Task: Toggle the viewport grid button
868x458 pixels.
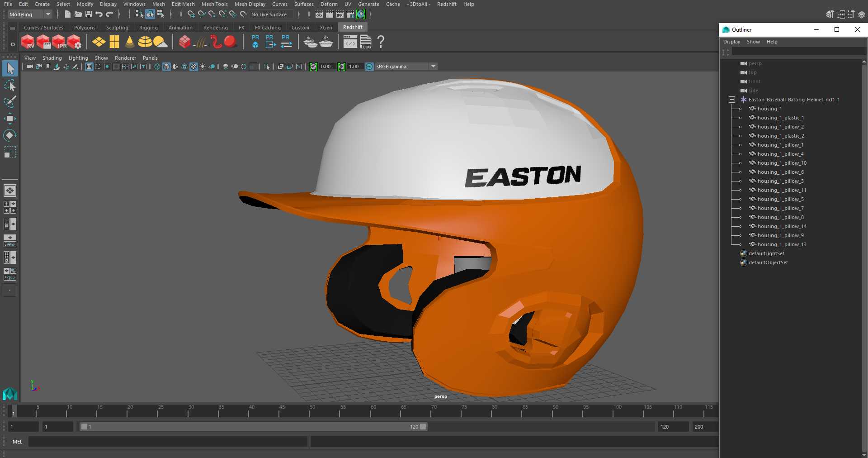Action: 89,67
